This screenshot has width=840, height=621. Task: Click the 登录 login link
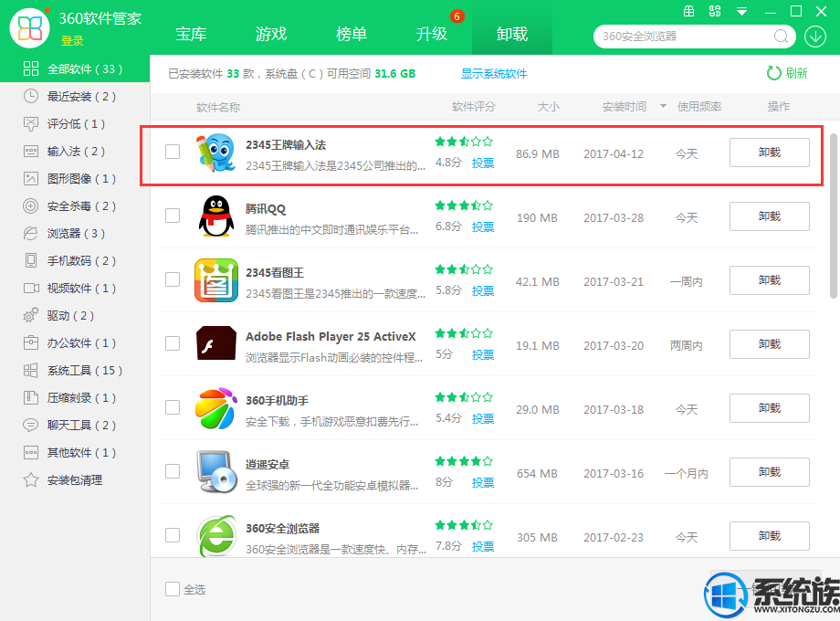72,41
